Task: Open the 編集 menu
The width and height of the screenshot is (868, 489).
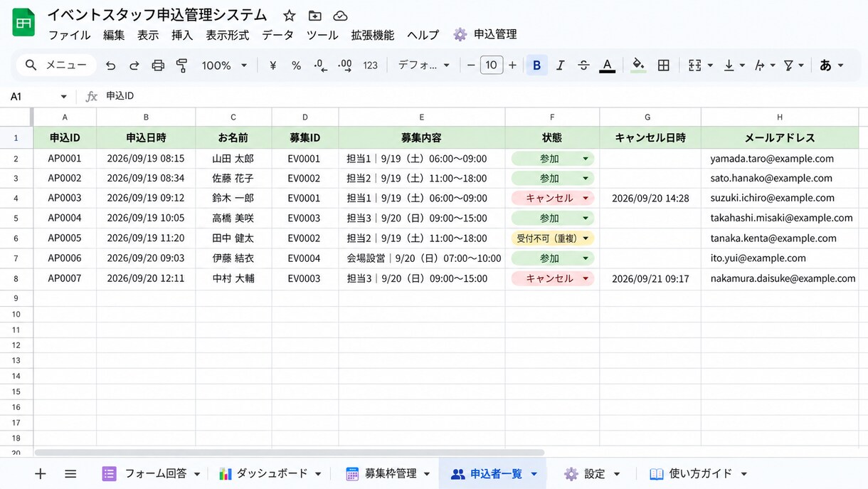Action: (x=114, y=35)
